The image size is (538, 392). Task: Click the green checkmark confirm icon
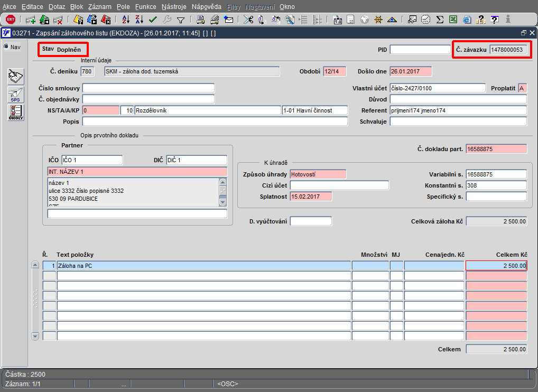click(153, 20)
